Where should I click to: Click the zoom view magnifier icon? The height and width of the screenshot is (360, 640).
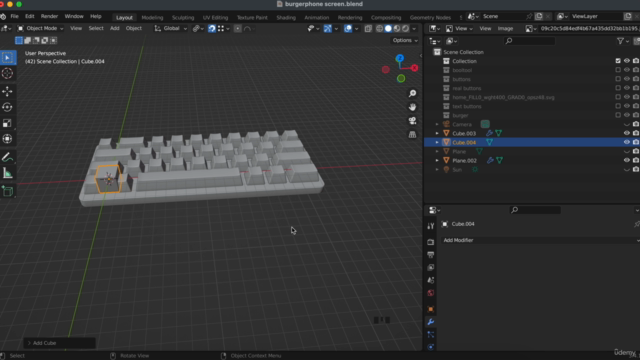(x=412, y=93)
